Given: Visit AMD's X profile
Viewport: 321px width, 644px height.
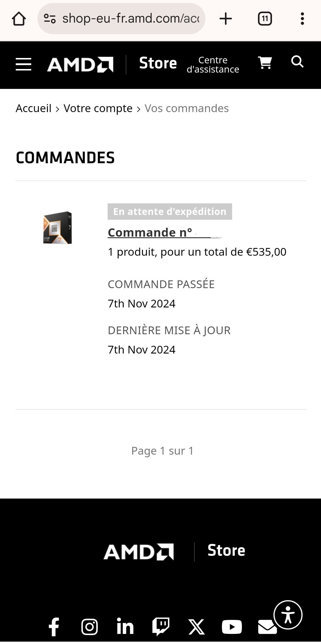Looking at the screenshot, I should click(196, 627).
